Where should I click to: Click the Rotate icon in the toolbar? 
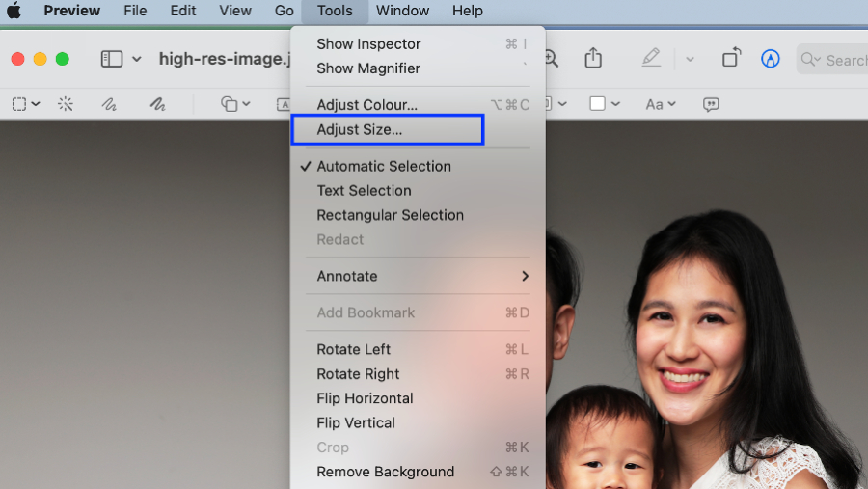point(731,59)
